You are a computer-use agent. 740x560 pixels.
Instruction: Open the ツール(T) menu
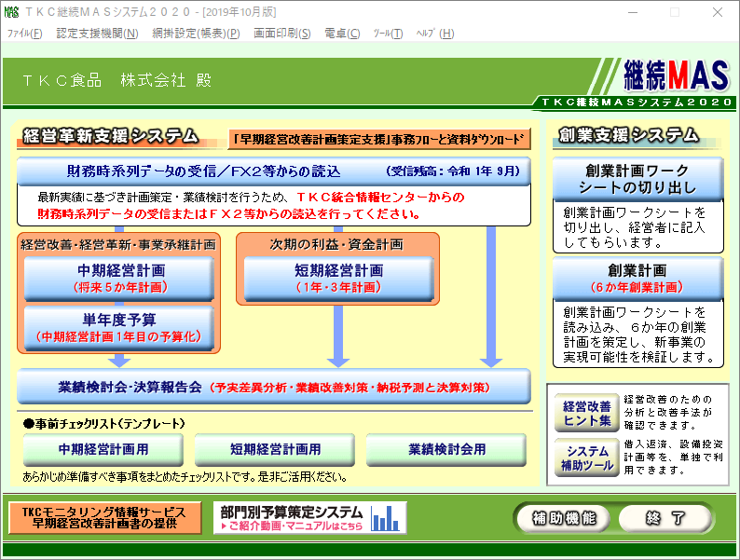(388, 34)
